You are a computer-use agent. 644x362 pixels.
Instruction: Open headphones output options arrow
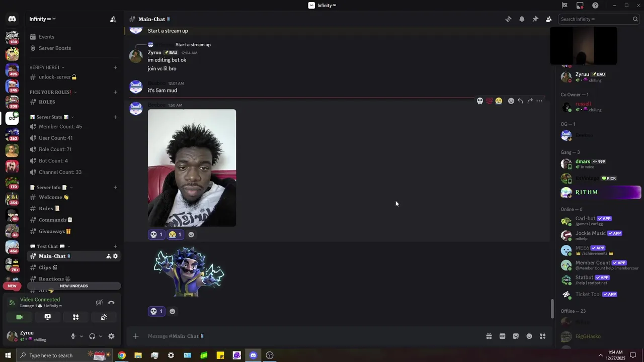(x=100, y=336)
